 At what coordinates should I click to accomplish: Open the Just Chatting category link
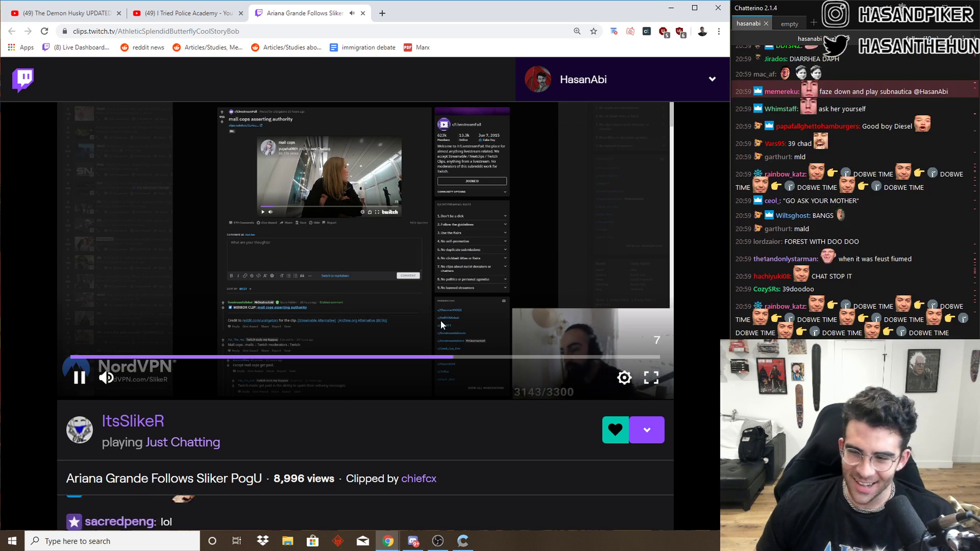[183, 442]
